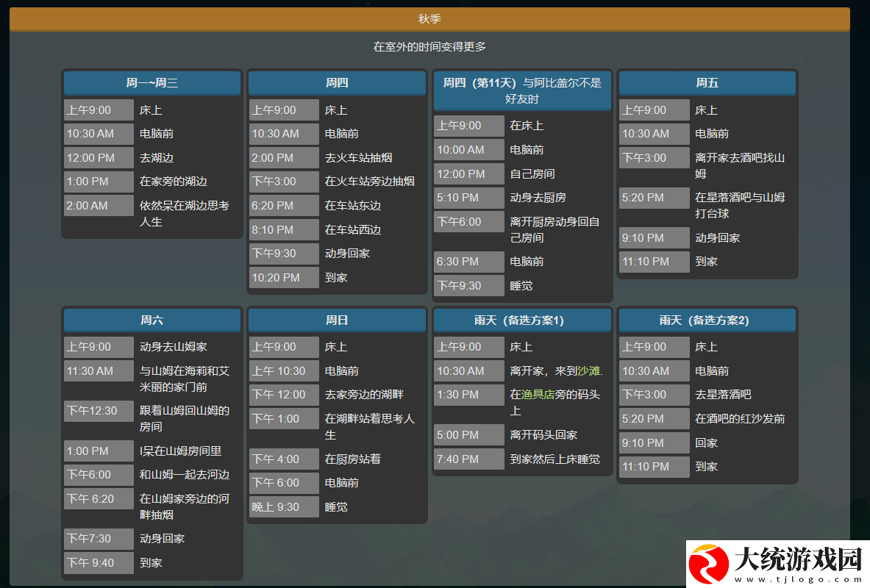
Task: Click the 11:30 AM time cell
Action: click(x=99, y=370)
